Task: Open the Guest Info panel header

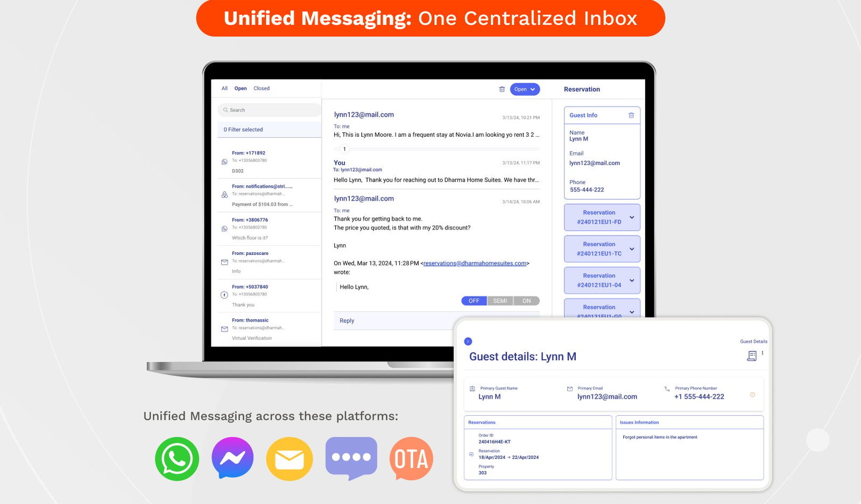Action: [602, 115]
